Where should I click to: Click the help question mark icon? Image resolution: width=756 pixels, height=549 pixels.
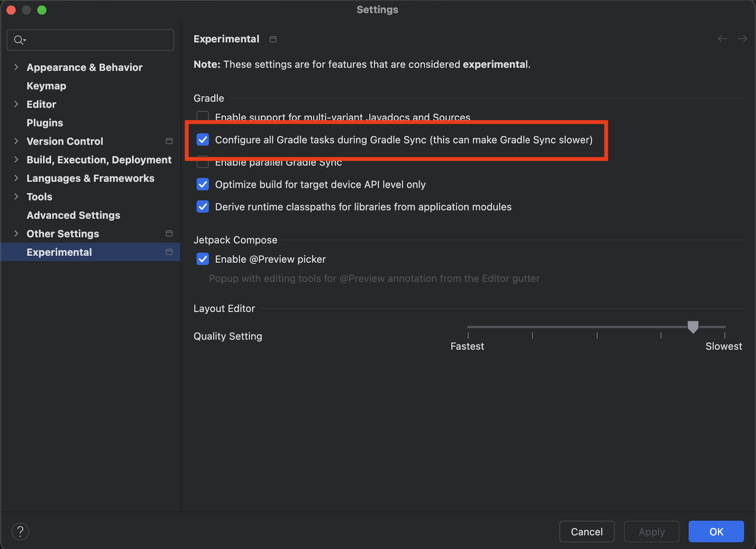click(x=20, y=531)
